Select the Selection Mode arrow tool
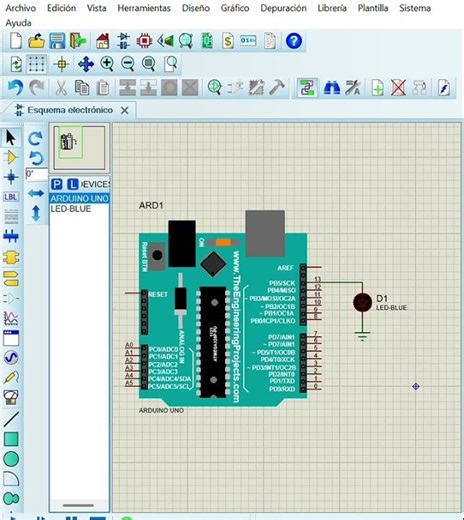The height and width of the screenshot is (520, 464). [x=11, y=138]
